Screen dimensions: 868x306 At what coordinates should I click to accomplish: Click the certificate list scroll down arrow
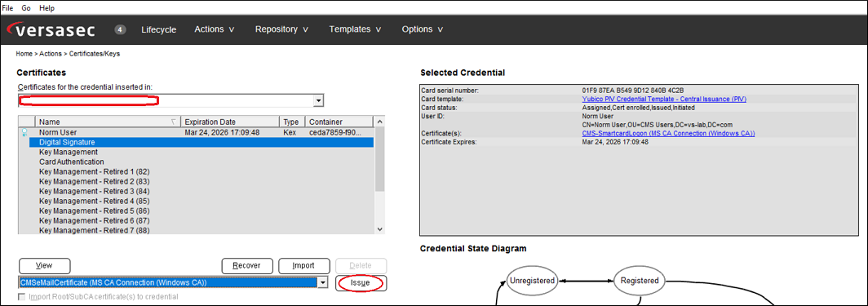pyautogui.click(x=379, y=228)
